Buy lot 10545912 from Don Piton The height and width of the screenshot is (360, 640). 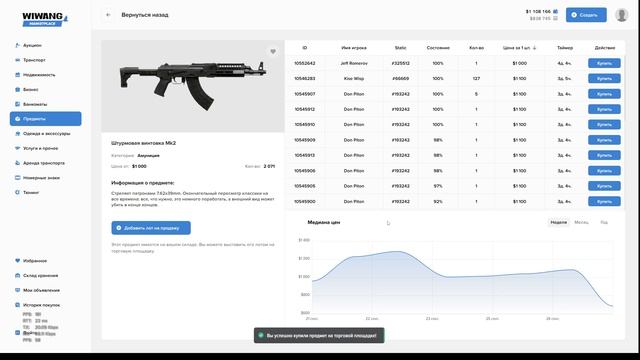coord(604,109)
